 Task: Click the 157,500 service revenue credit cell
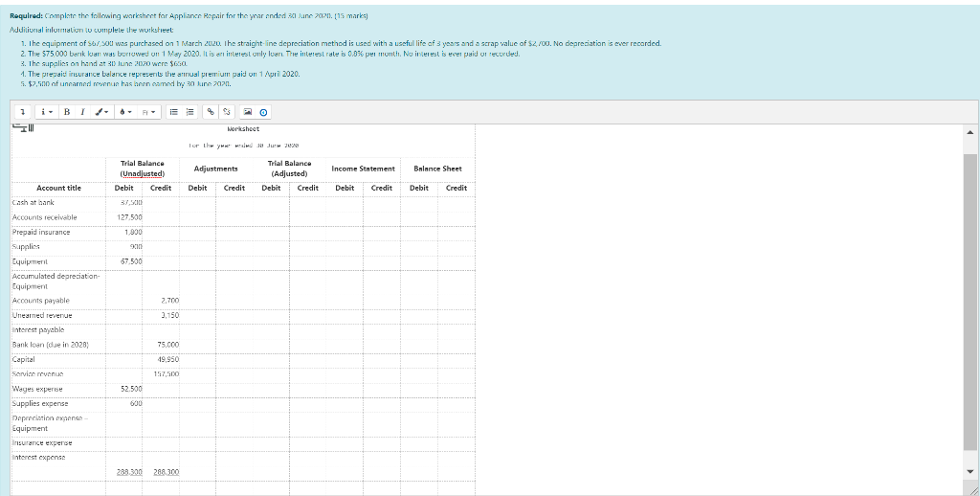coord(161,374)
